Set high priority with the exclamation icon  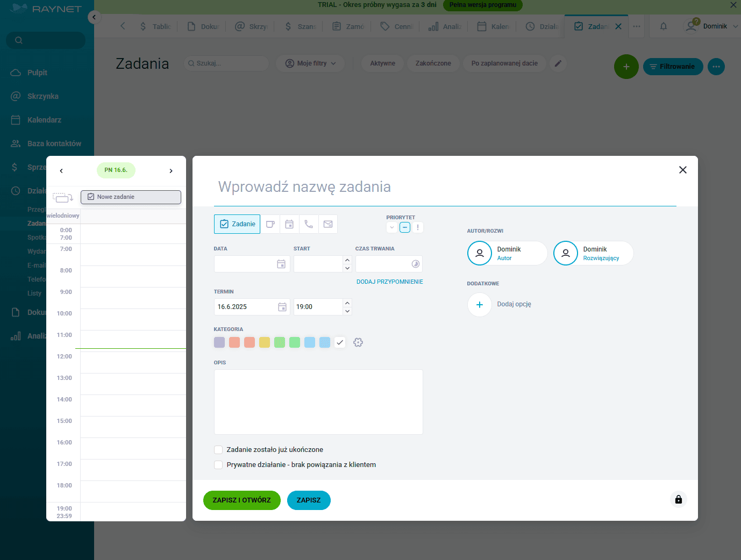[x=417, y=227]
